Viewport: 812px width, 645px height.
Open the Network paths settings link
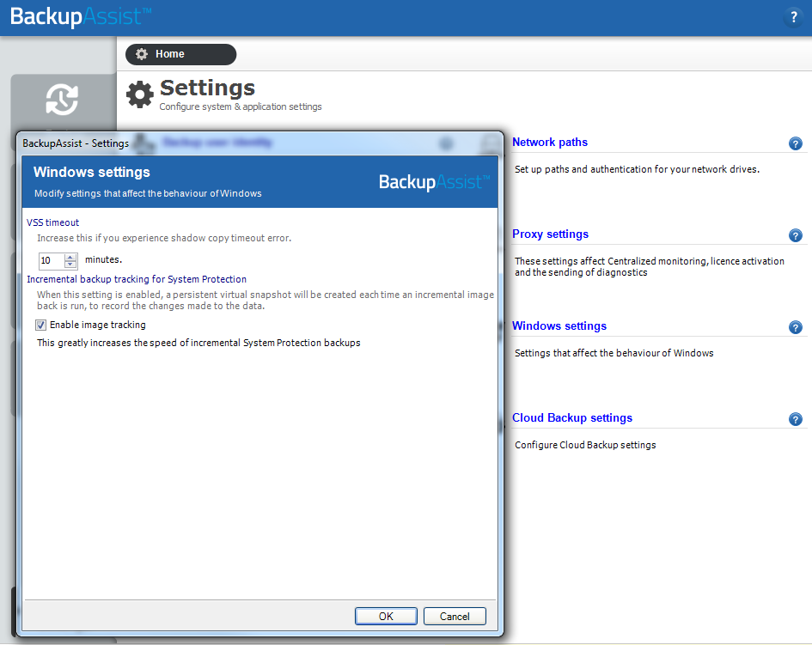[550, 143]
